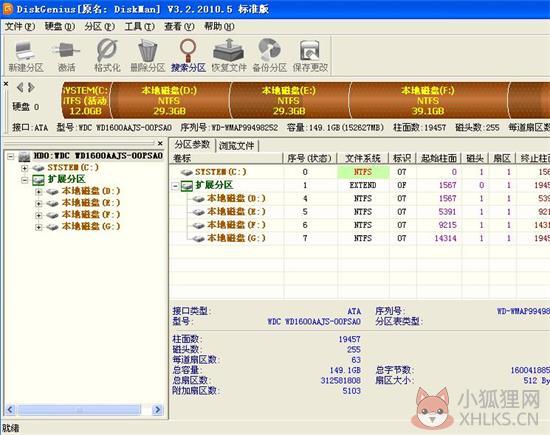Collapse the 扩展分区 row in the partition table

[175, 186]
